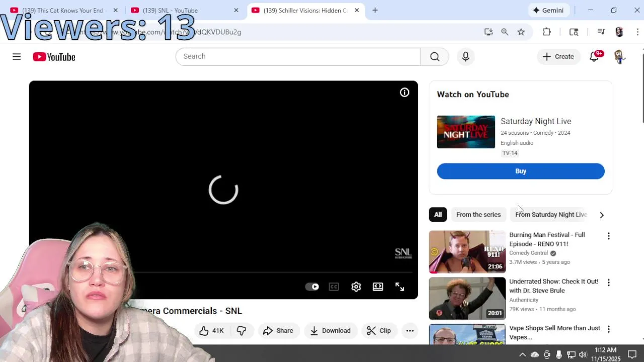Show video info card icon
Image resolution: width=644 pixels, height=362 pixels.
coord(405,93)
